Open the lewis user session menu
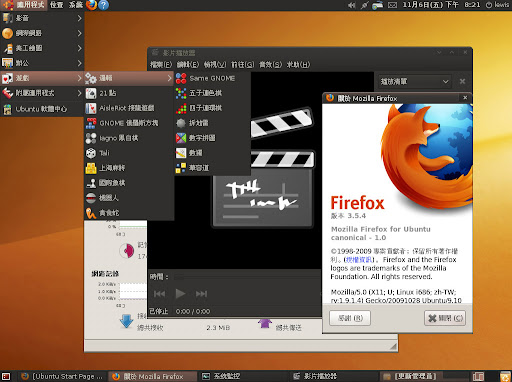 click(497, 5)
